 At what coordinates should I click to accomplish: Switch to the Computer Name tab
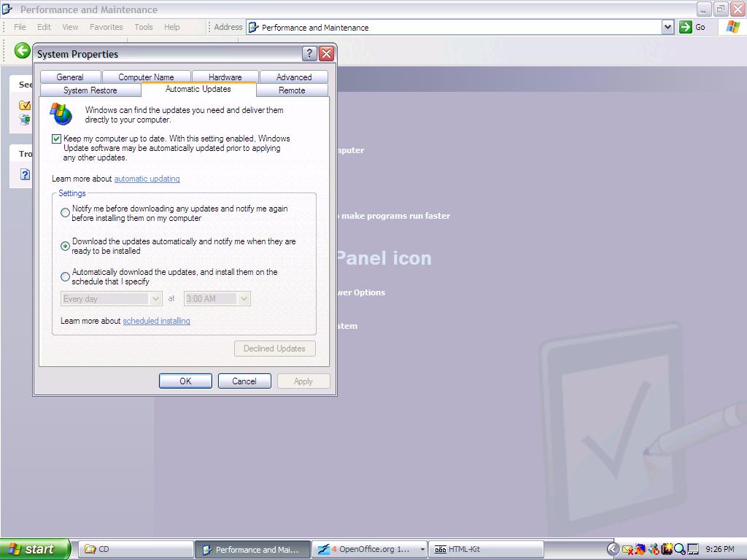(x=146, y=77)
